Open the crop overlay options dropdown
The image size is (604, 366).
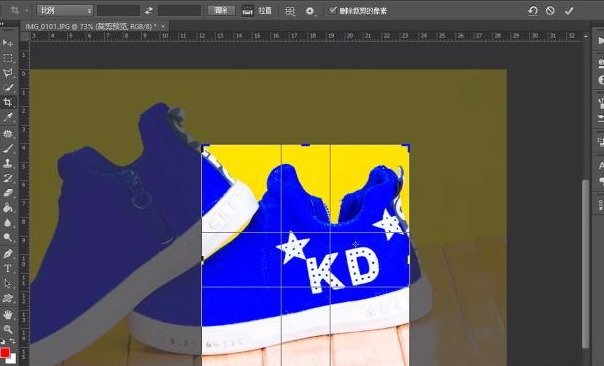290,11
